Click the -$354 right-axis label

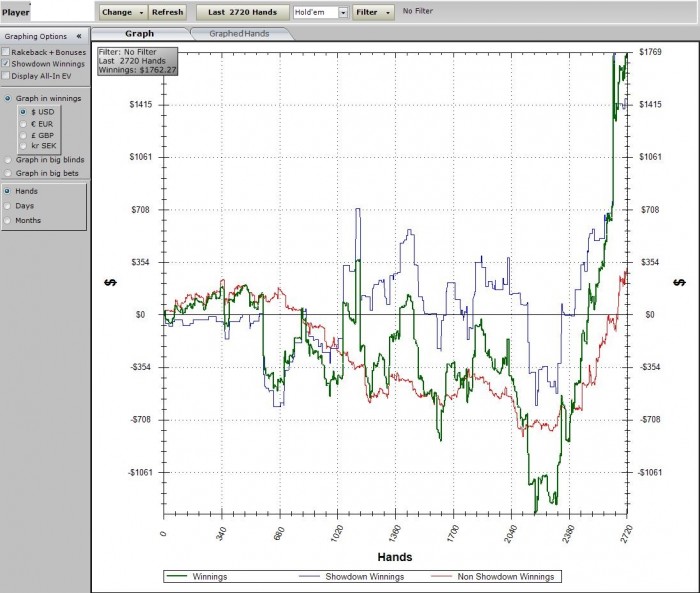(x=650, y=367)
